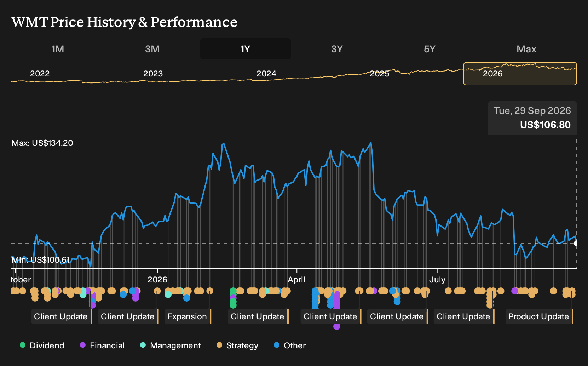Toggle the Financial legend filter

[x=102, y=345]
